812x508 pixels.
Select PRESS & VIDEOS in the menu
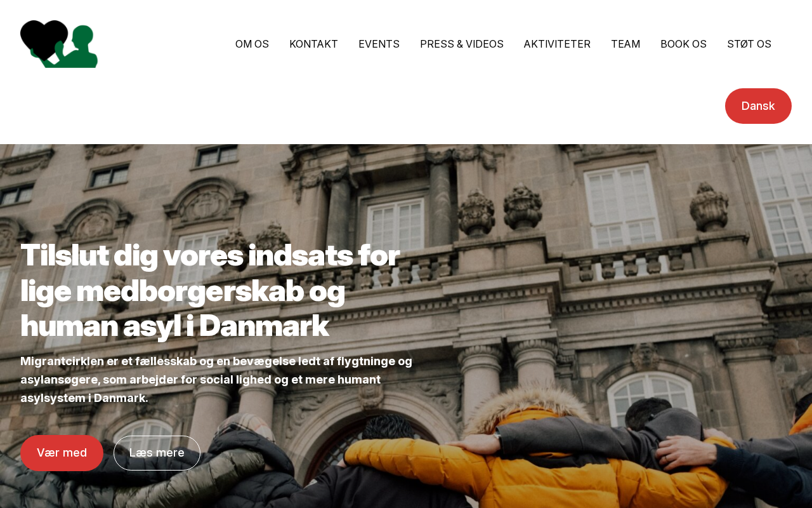[462, 44]
